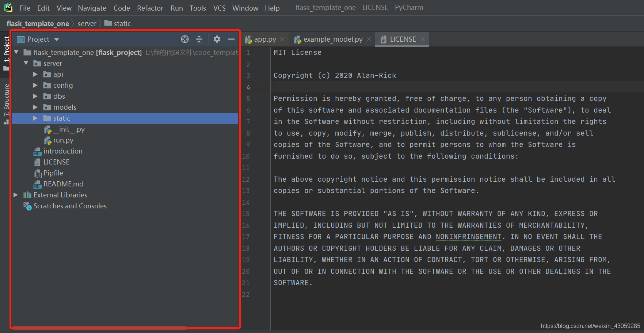This screenshot has width=644, height=333.
Task: Click the Scratches and Consoles icon
Action: pos(27,206)
